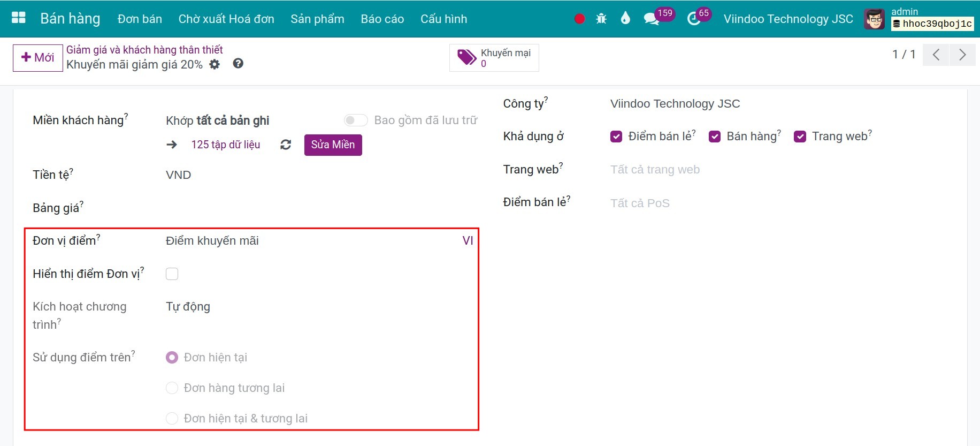This screenshot has height=446, width=980.
Task: Go to next record arrow
Action: pyautogui.click(x=962, y=55)
